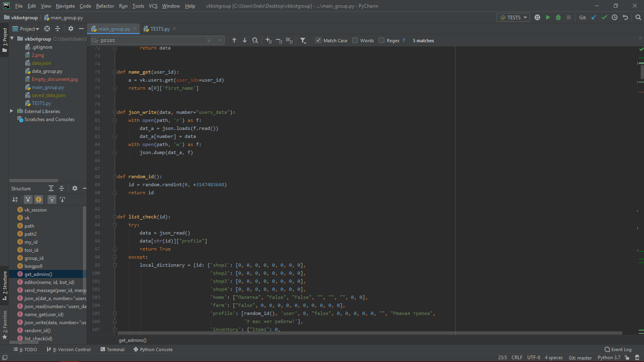This screenshot has height=362, width=644.
Task: Revert changes with the rollback arrow icon
Action: click(625, 17)
